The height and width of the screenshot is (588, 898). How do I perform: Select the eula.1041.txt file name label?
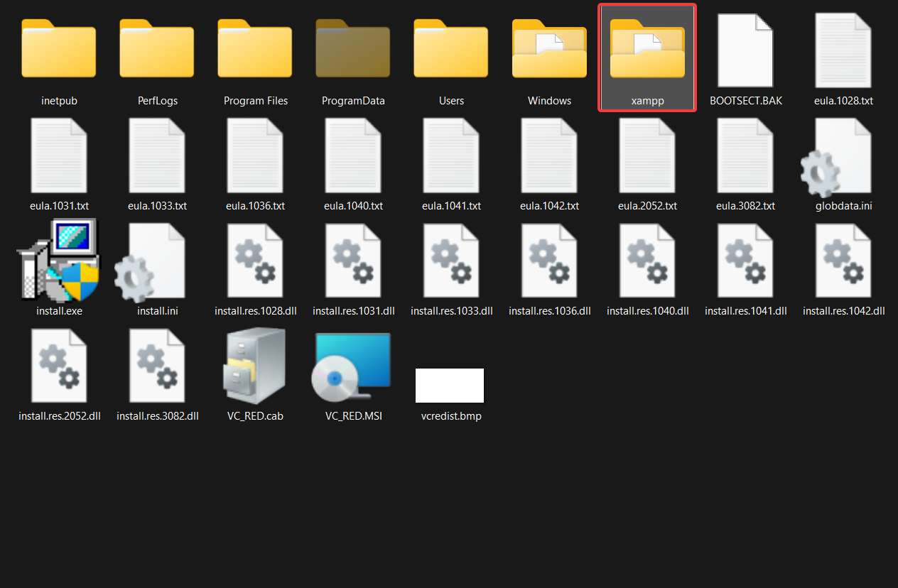tap(451, 206)
